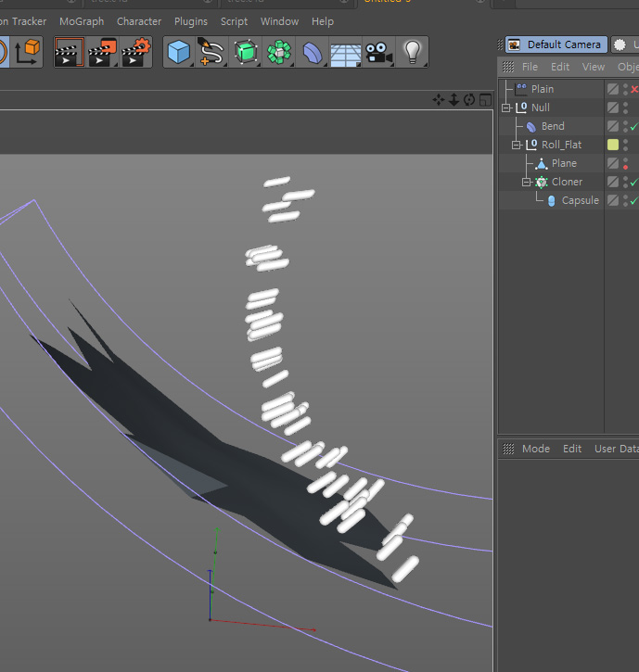This screenshot has height=672, width=639.
Task: Click the yellow Roll_Flat layer color swatch
Action: coord(613,145)
